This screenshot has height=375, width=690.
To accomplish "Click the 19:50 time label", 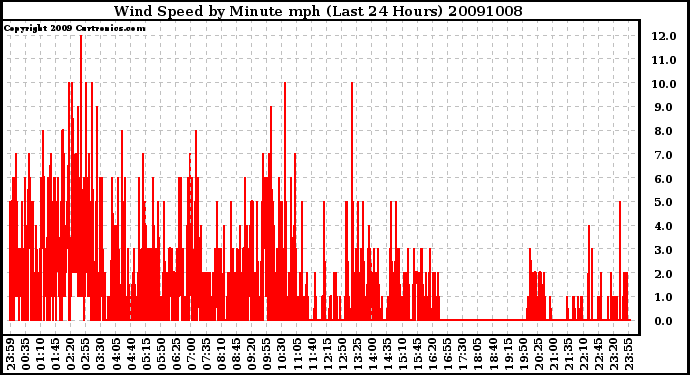I will [x=522, y=355].
